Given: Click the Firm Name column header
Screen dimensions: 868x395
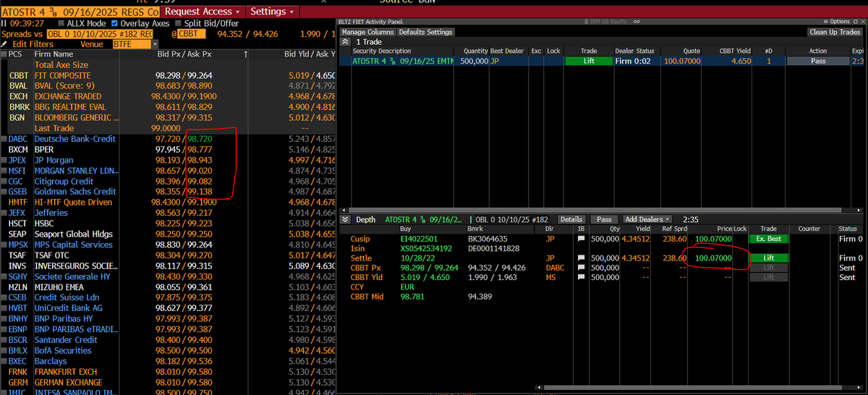Looking at the screenshot, I should [54, 54].
